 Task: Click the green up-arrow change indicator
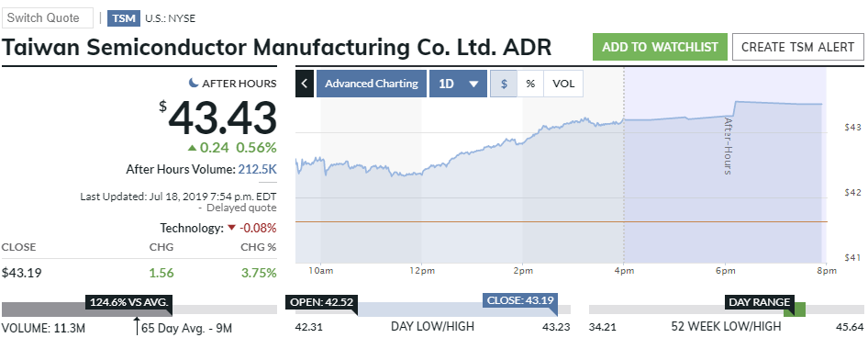(192, 147)
